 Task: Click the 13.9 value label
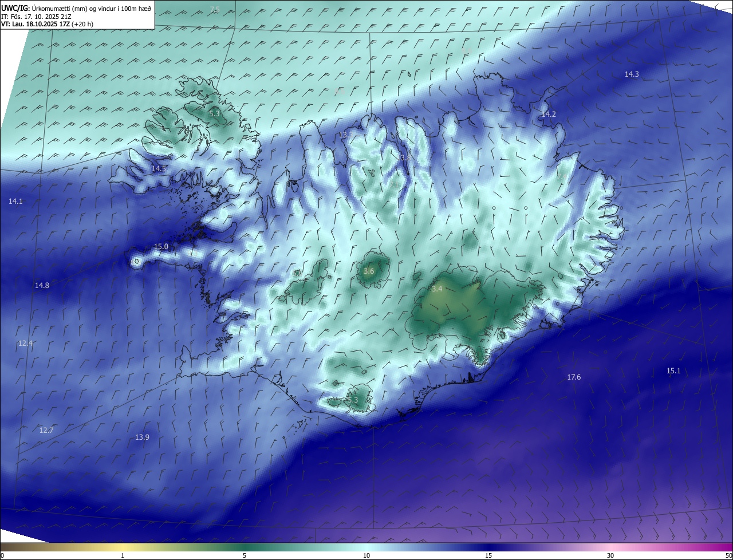click(x=142, y=437)
